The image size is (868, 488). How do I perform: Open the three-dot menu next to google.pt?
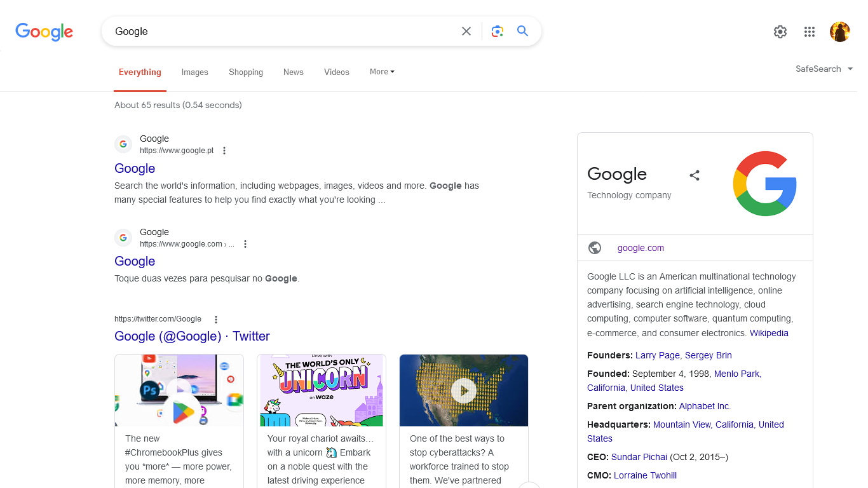point(224,151)
